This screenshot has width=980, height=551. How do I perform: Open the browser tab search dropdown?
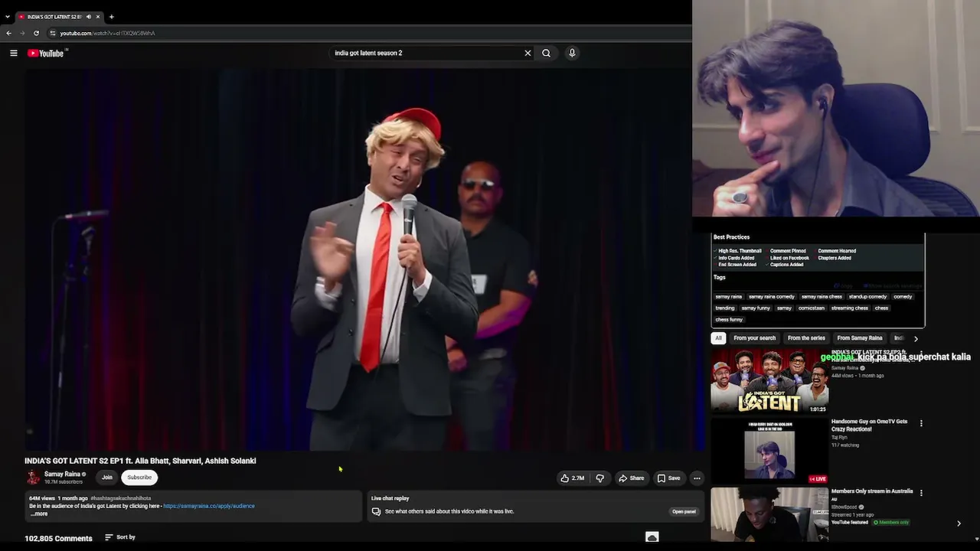pos(8,17)
